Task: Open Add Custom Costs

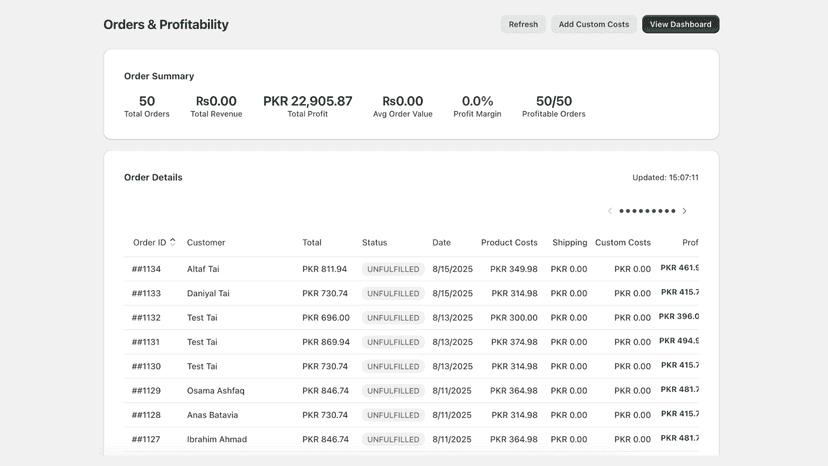Action: (x=594, y=24)
